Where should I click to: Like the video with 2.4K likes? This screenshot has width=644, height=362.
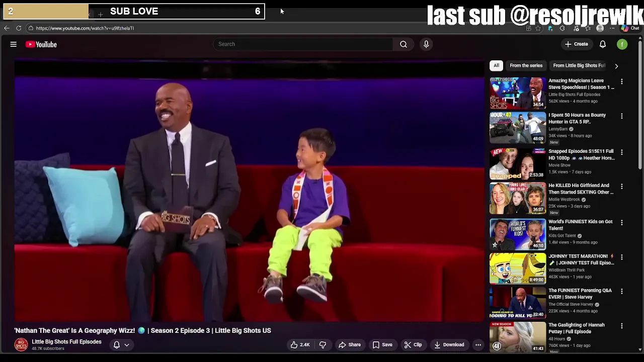click(x=300, y=345)
